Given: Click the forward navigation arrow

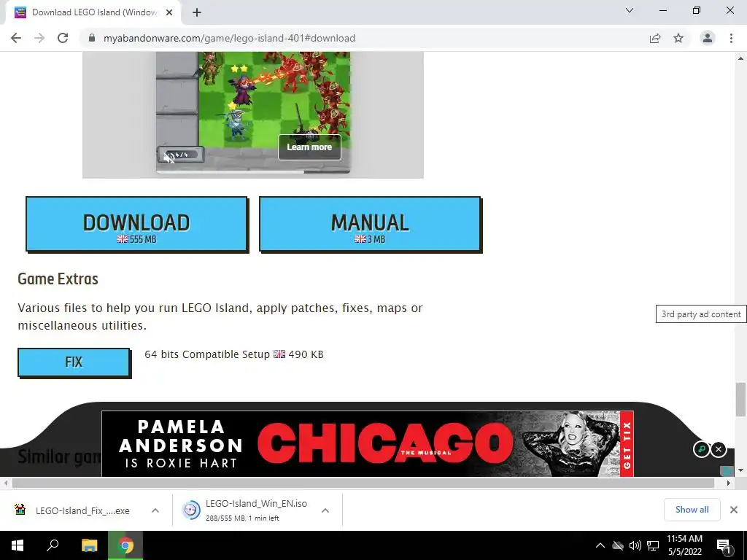Looking at the screenshot, I should [x=39, y=38].
